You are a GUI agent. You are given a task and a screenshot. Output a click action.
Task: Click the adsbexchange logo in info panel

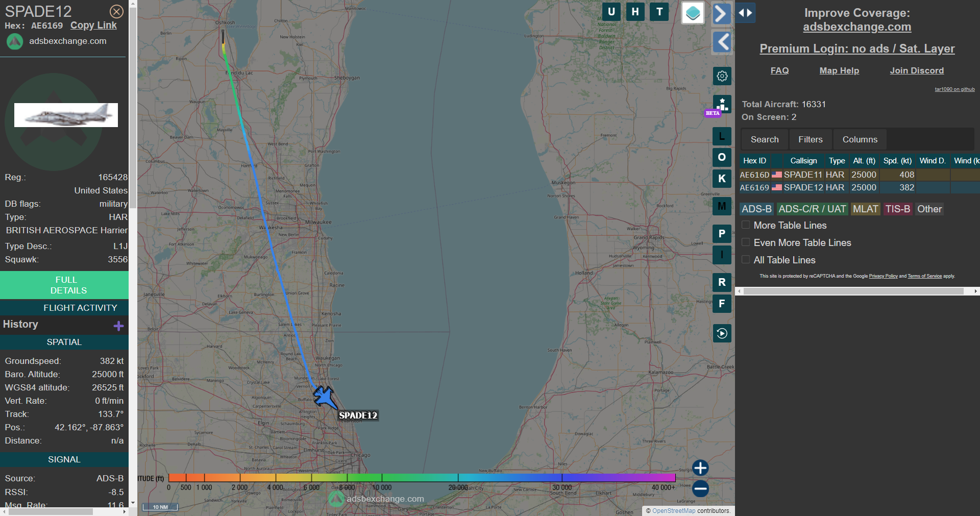[x=15, y=41]
